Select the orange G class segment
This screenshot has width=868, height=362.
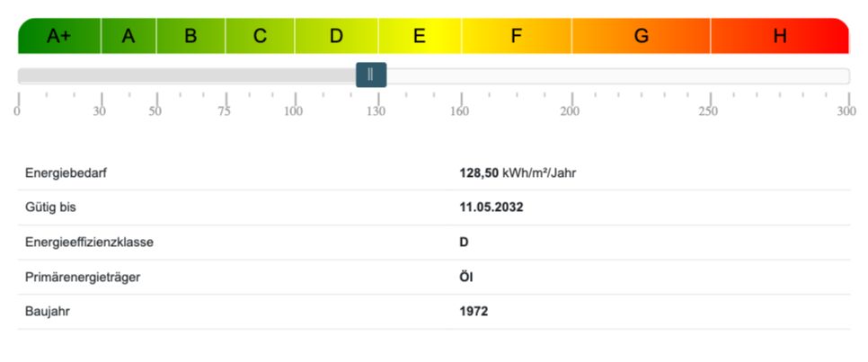pyautogui.click(x=641, y=36)
